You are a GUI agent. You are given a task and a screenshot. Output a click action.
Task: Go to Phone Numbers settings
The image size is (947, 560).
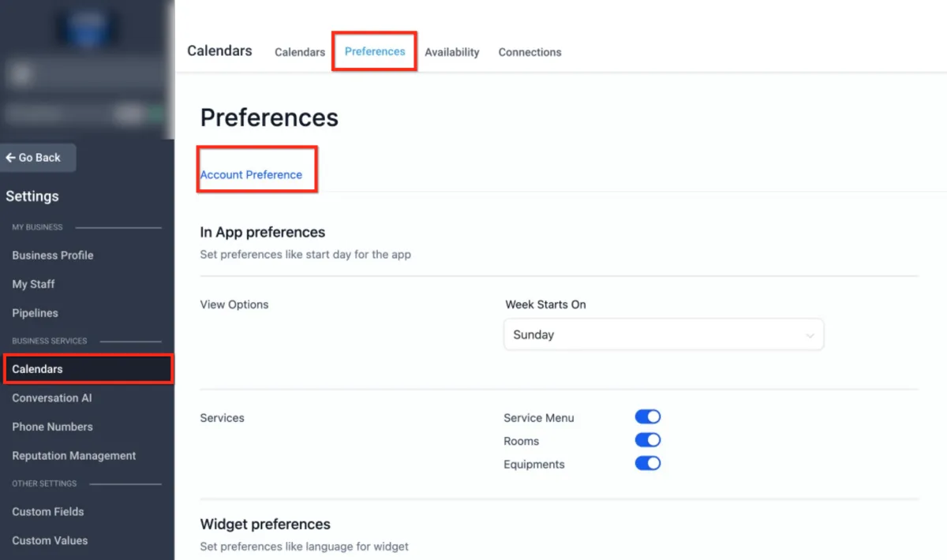click(53, 427)
